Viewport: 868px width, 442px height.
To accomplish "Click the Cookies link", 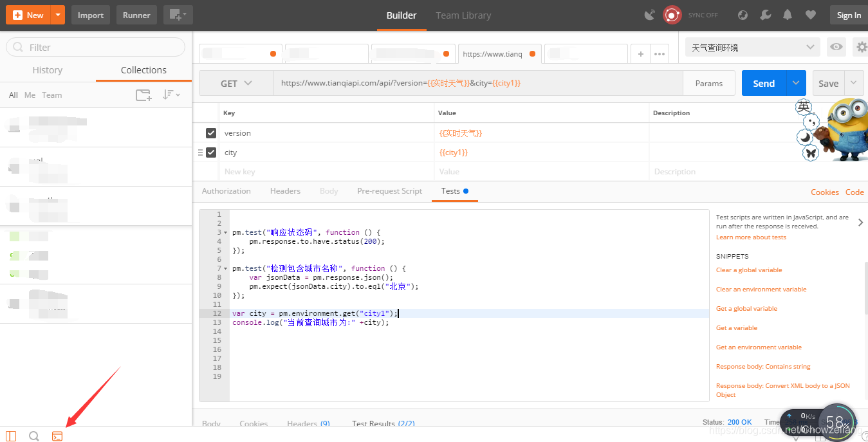I will click(825, 192).
